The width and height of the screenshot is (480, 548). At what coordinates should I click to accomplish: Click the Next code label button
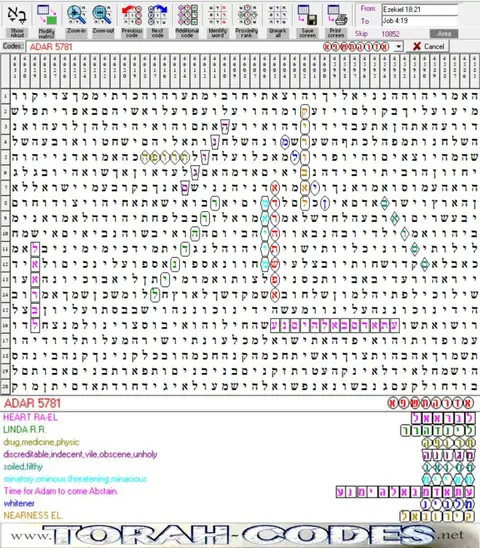click(x=157, y=33)
